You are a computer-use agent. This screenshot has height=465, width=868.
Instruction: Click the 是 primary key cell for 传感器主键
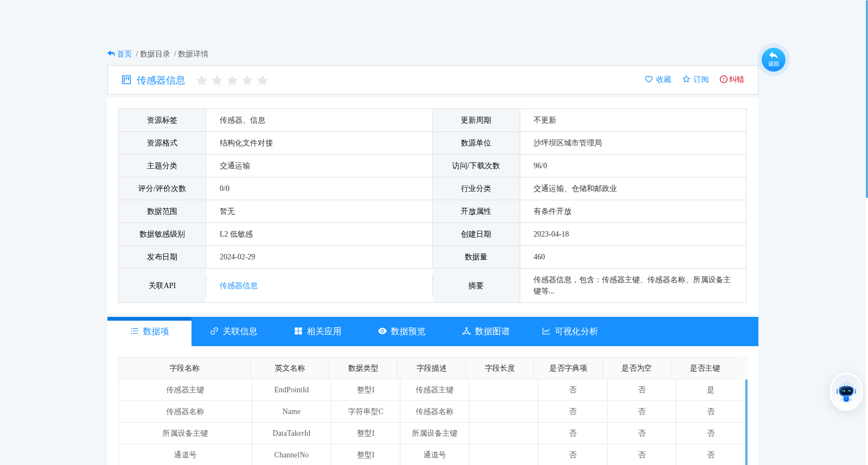pyautogui.click(x=711, y=390)
